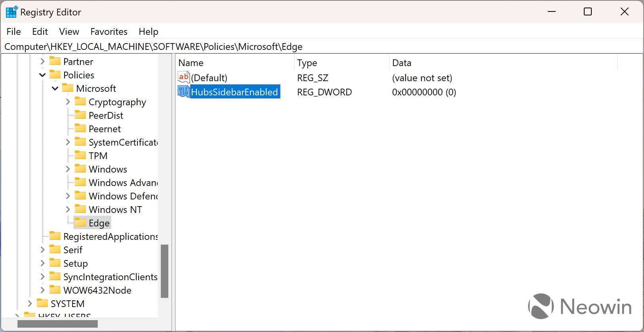This screenshot has height=332, width=644.
Task: Select the TPM key label
Action: tap(98, 156)
